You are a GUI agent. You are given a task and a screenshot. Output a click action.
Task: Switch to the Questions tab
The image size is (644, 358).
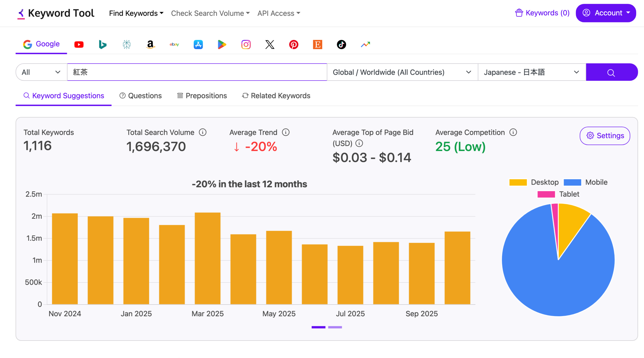click(x=141, y=96)
